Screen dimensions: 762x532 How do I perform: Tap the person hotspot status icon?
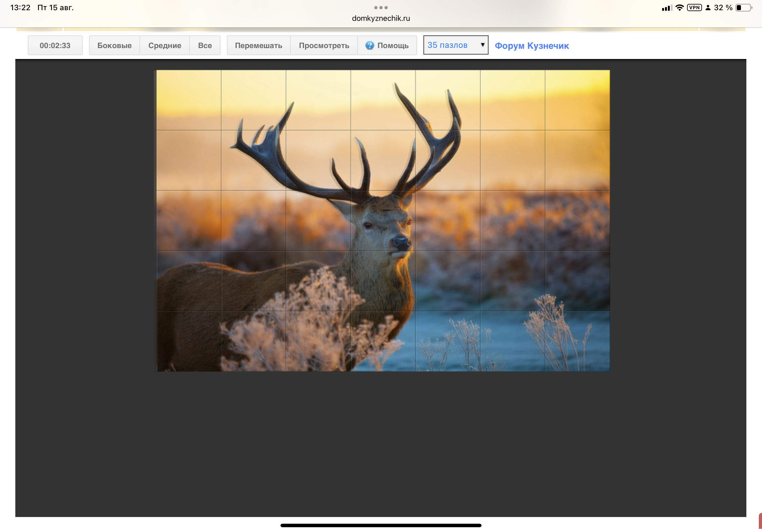tap(708, 8)
